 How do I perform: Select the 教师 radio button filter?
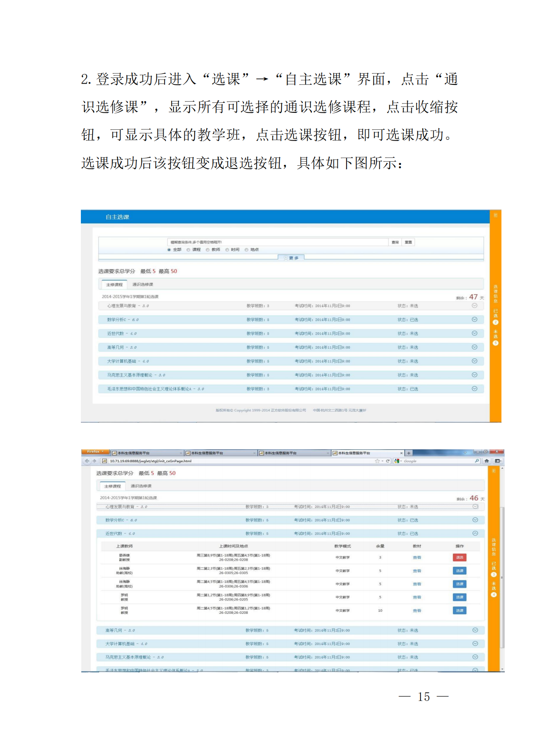[208, 250]
